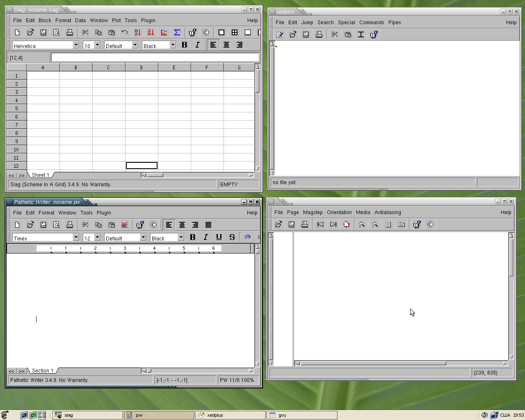Select the Section 1 tab in Pathetic Writer
Viewport: 525px width, 420px height.
pos(43,371)
